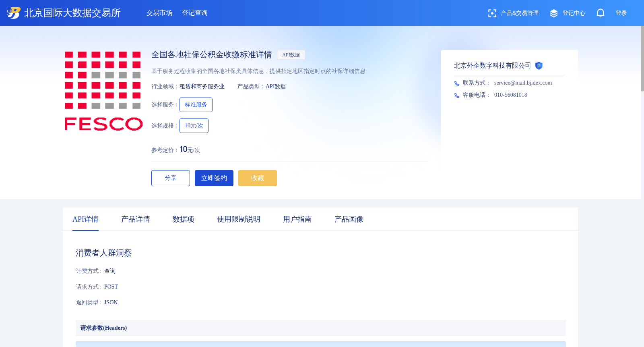
Task: Open the 产品画像 tab
Action: point(349,219)
